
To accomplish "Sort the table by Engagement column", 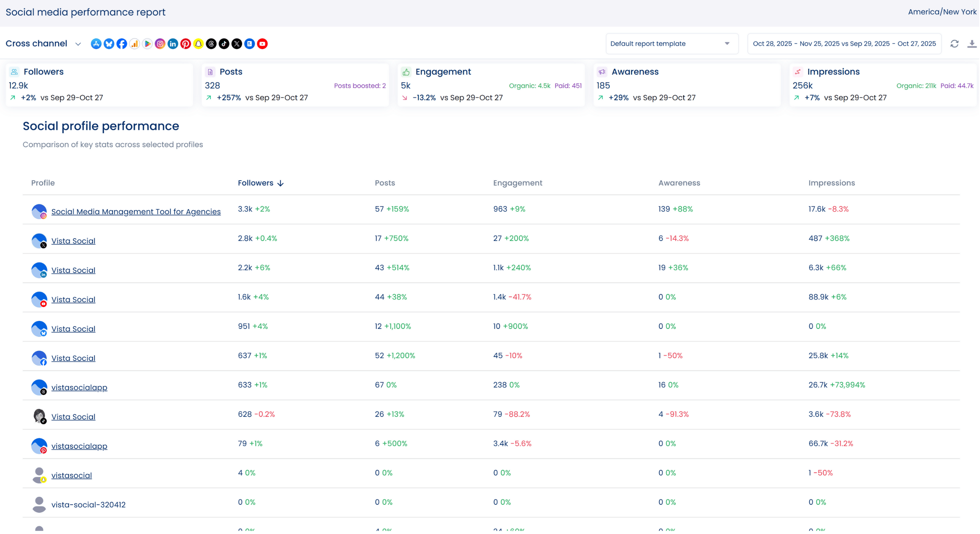I will (518, 183).
